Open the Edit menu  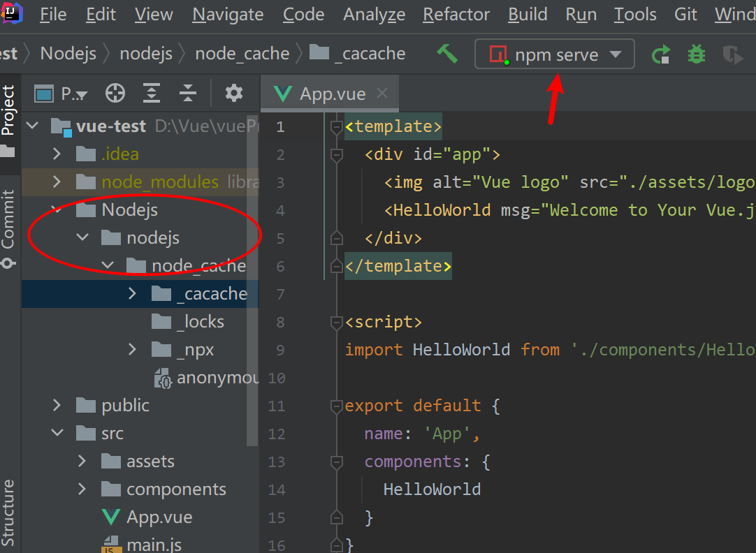pyautogui.click(x=101, y=15)
